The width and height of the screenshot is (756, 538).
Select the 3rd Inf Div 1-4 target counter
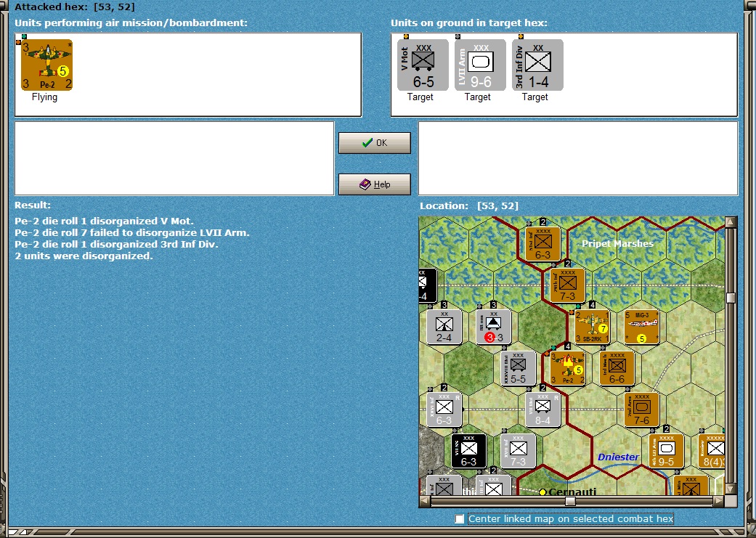pos(537,65)
